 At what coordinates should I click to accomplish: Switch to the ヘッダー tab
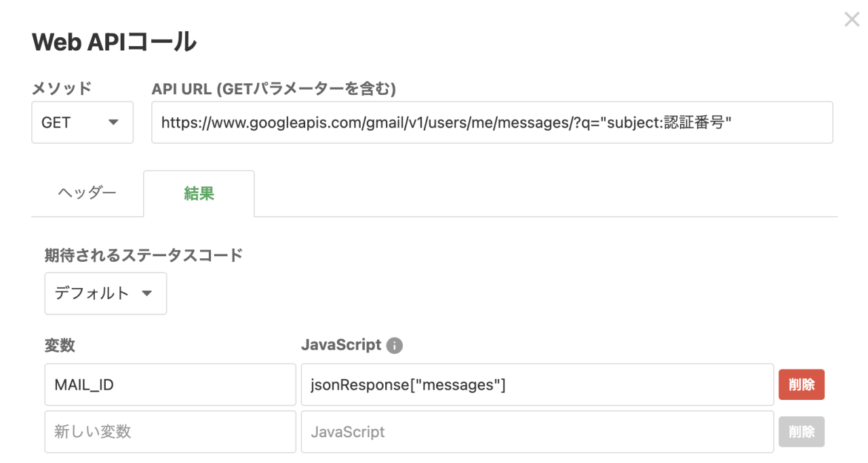tap(87, 193)
